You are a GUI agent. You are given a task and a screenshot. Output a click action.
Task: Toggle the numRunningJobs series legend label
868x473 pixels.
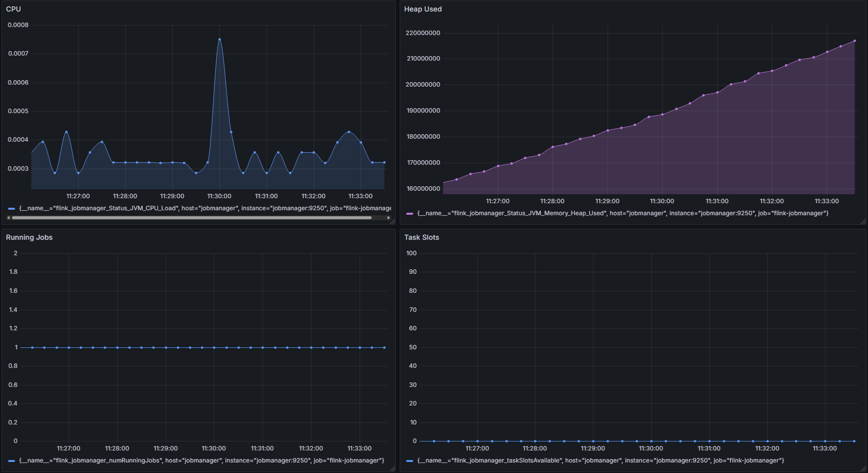click(201, 460)
